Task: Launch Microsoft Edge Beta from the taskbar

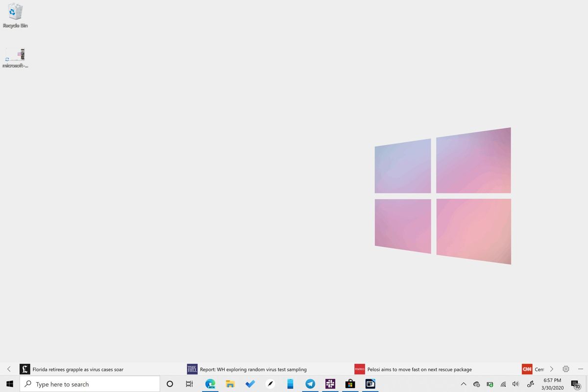Action: tap(210, 384)
